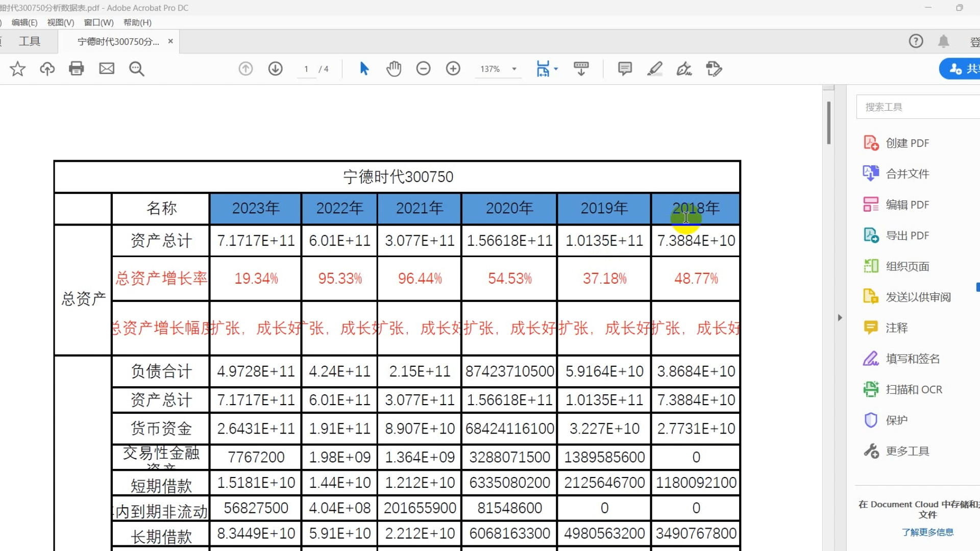Zoom out with the minus icon
Screen dimensions: 980x551
[423, 69]
